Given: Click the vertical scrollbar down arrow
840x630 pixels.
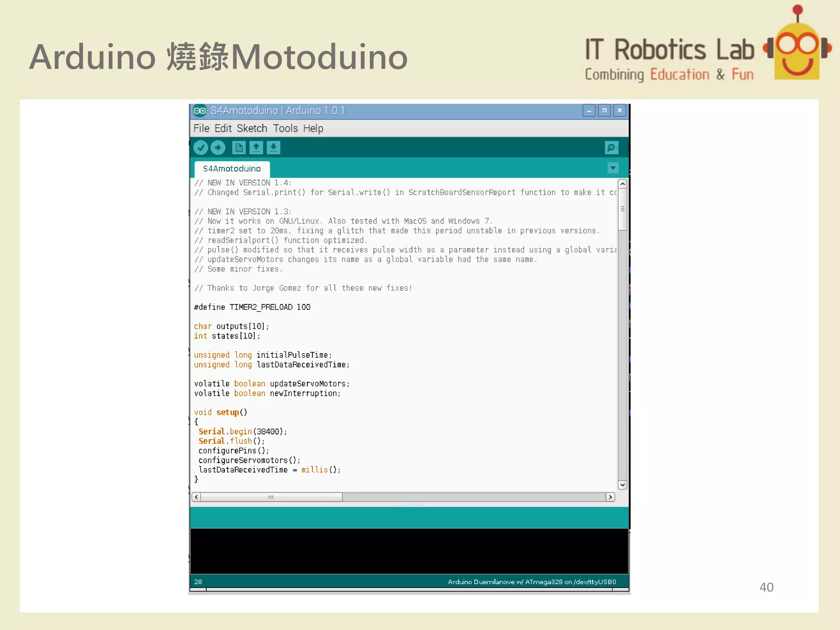Looking at the screenshot, I should point(623,485).
